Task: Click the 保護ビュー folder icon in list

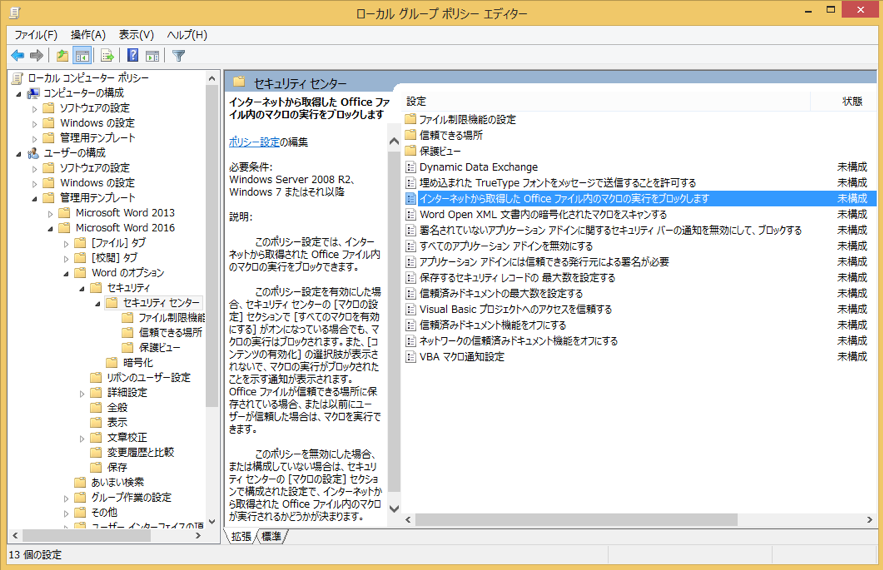Action: tap(411, 151)
